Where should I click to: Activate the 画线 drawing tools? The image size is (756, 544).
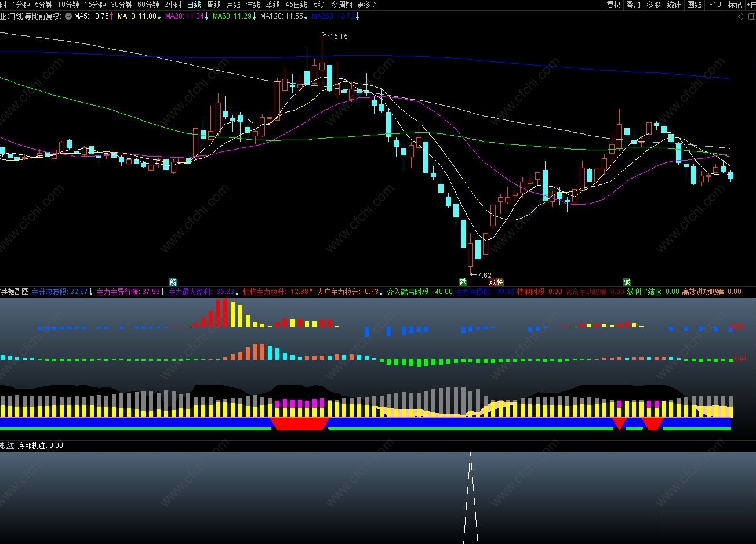pyautogui.click(x=694, y=5)
